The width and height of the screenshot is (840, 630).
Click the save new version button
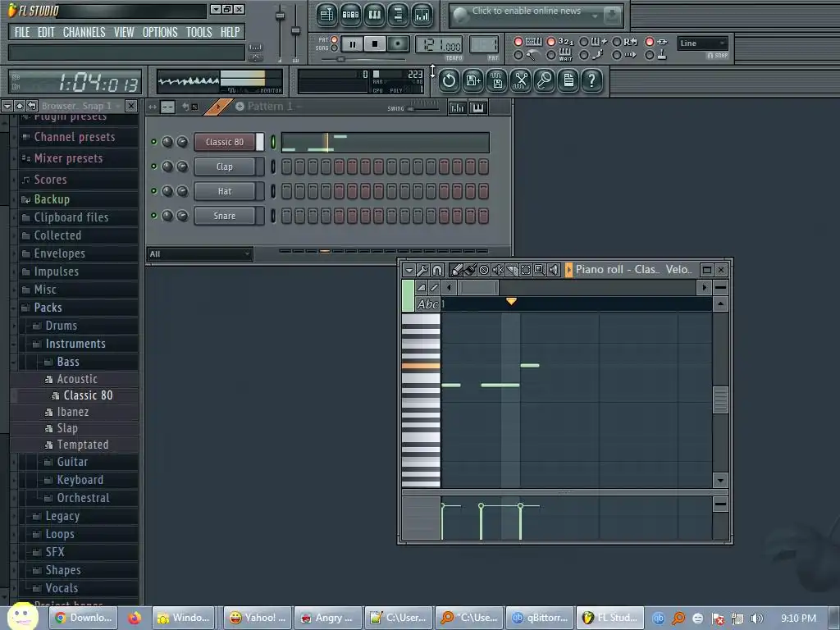pos(473,81)
